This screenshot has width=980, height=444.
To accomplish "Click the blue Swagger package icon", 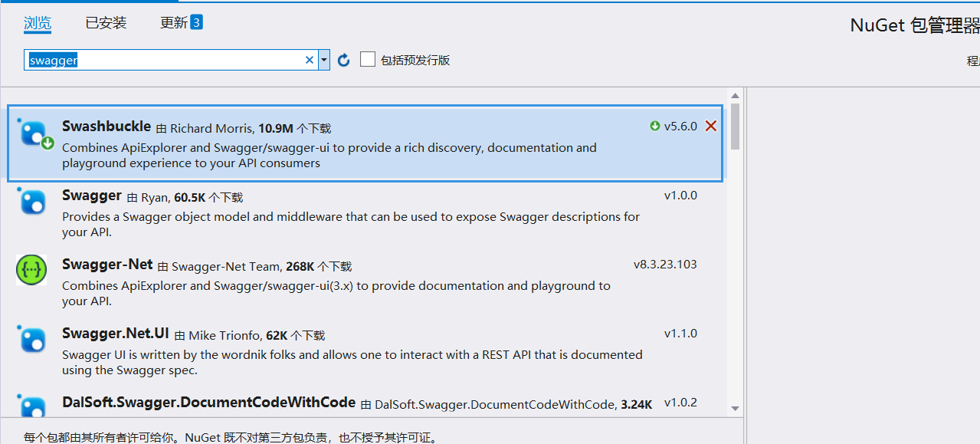I will (33, 202).
